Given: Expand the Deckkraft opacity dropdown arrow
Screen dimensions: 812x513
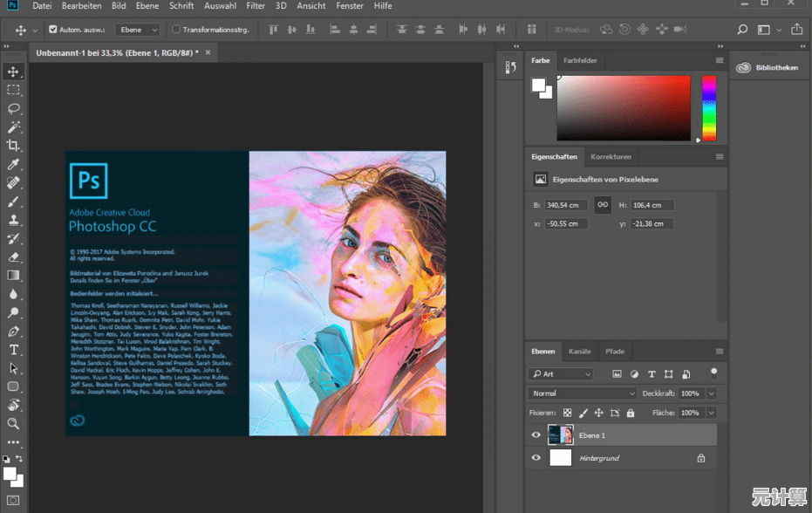Looking at the screenshot, I should point(712,393).
